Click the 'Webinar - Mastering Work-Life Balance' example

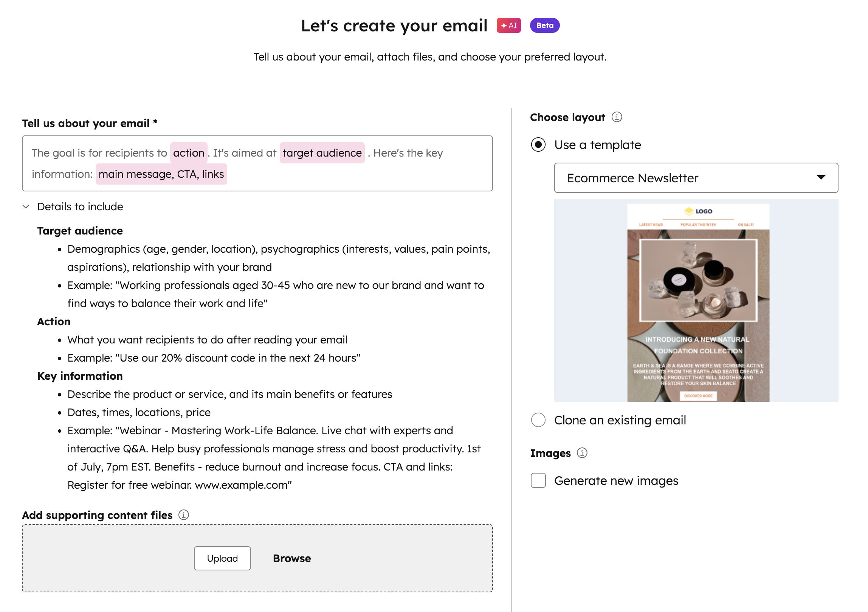coord(274,458)
